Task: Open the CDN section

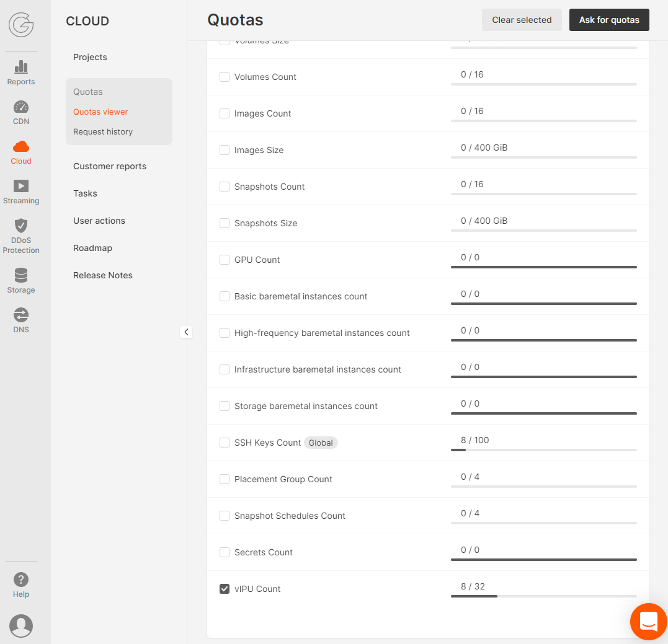Action: [x=20, y=112]
